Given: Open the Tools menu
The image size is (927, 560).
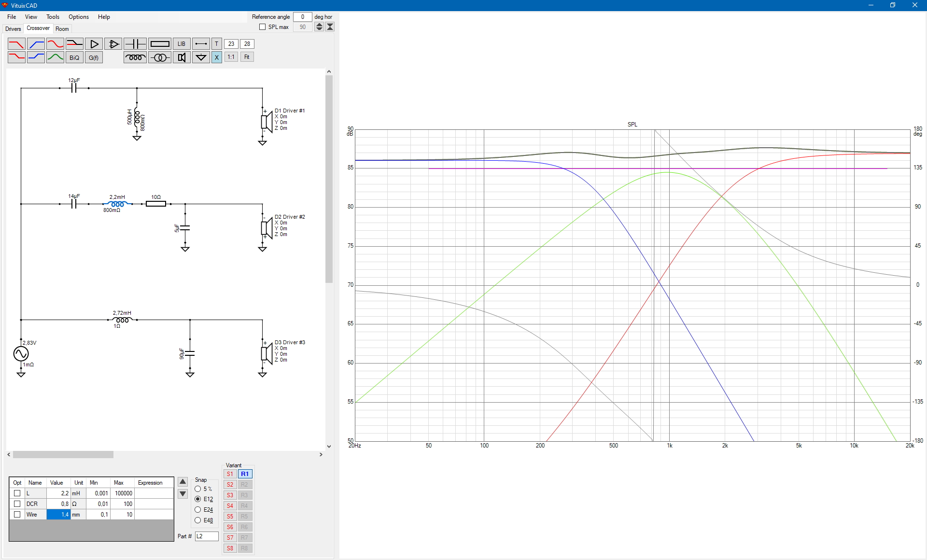Looking at the screenshot, I should (53, 17).
